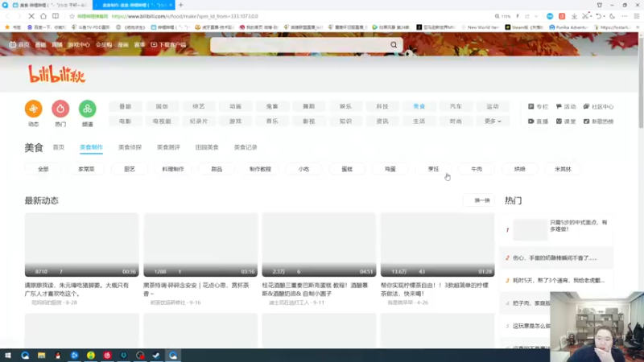644x362 pixels.
Task: Open a new browser tab
Action: [180, 5]
